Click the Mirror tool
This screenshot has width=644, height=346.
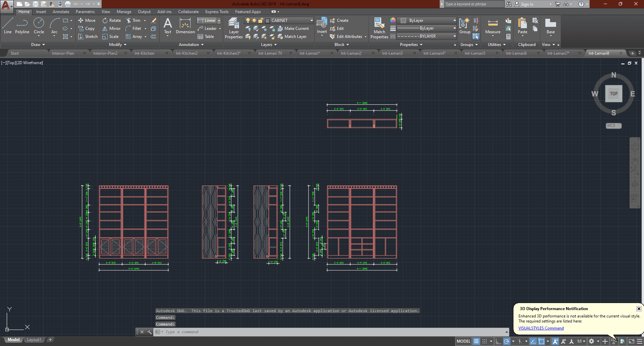pos(111,29)
